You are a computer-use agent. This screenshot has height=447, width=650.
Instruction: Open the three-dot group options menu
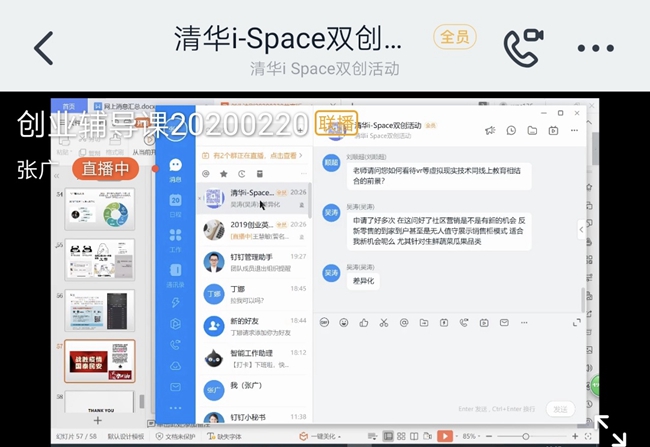point(595,48)
